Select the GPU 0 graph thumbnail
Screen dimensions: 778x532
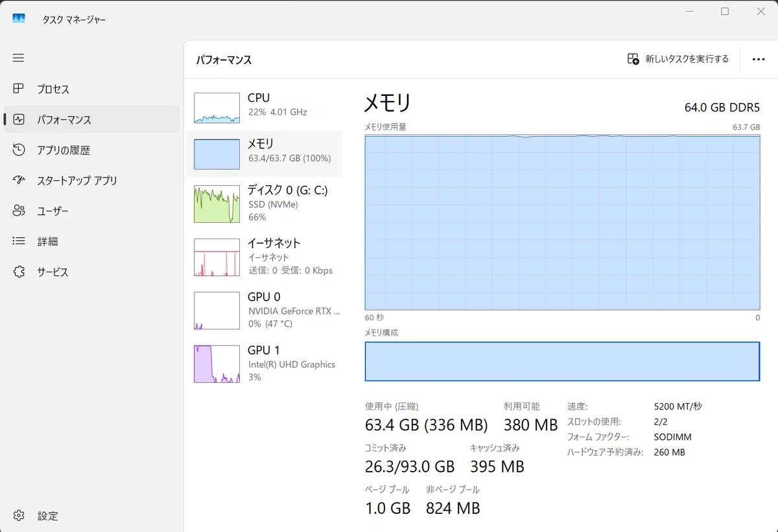[217, 310]
